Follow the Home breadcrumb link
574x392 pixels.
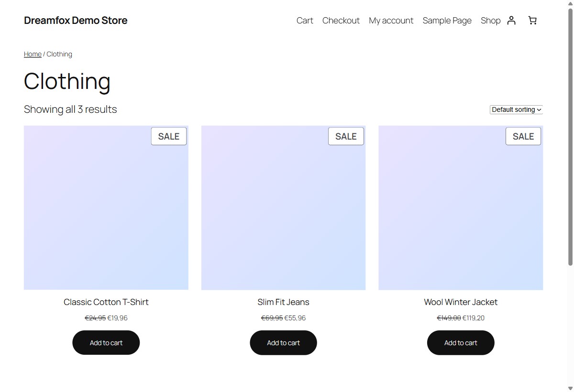pos(33,54)
